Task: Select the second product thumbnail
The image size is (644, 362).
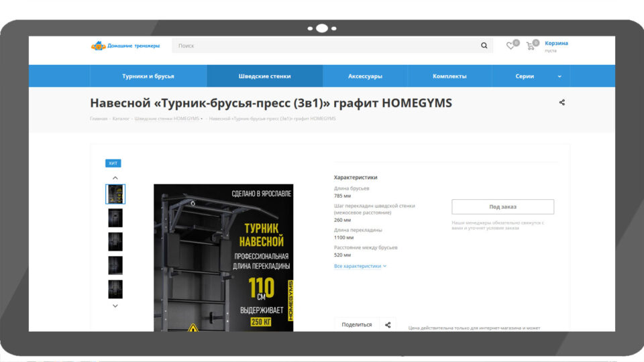Action: point(115,218)
